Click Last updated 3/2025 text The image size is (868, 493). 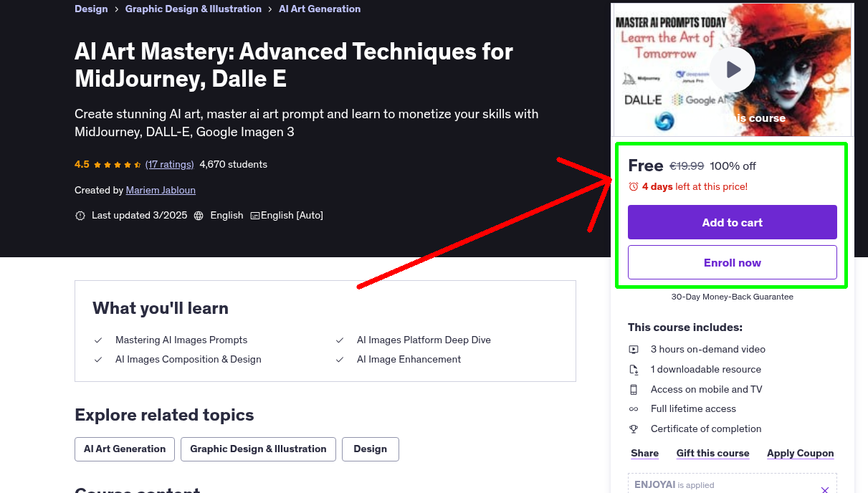click(x=139, y=216)
